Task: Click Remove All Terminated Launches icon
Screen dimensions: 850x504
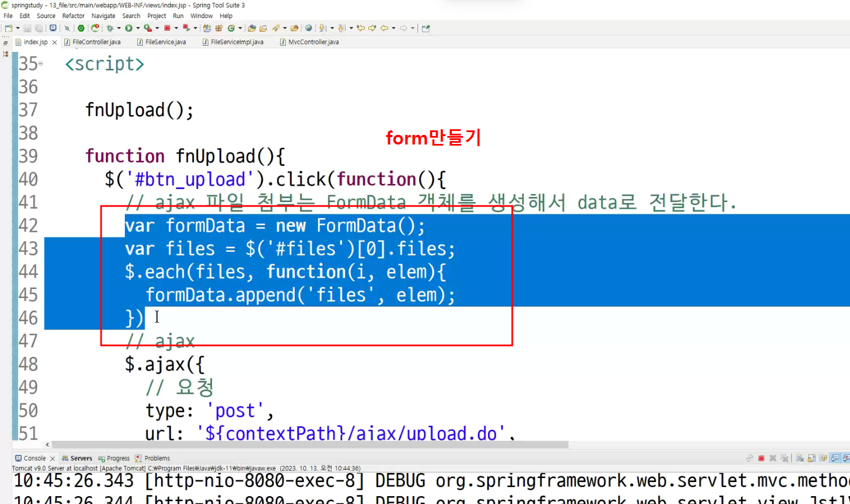Action: pyautogui.click(x=784, y=458)
